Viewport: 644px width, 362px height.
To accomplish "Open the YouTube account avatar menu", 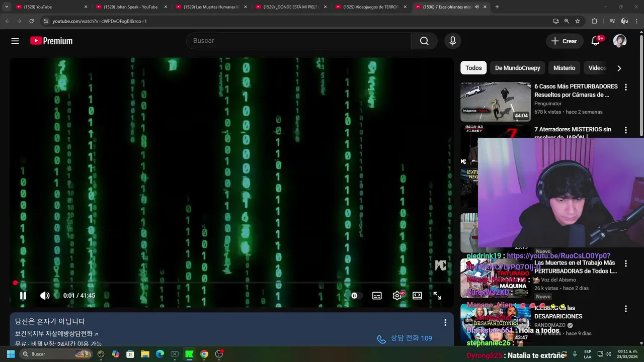I will point(620,41).
